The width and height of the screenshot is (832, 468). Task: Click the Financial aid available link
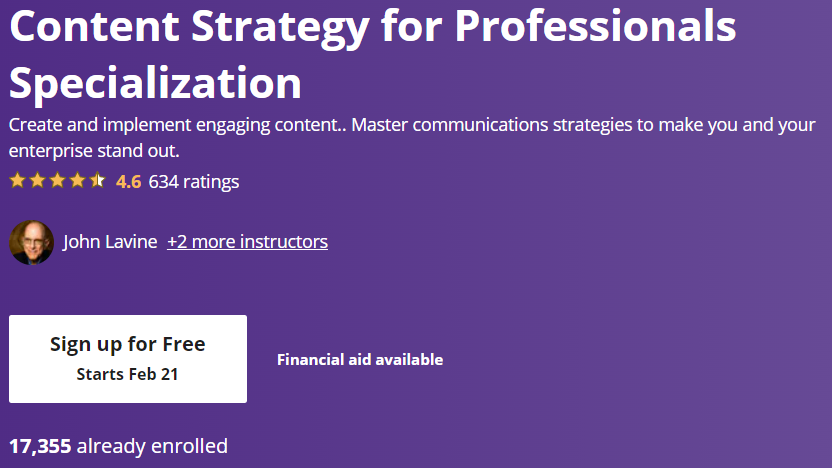point(360,360)
